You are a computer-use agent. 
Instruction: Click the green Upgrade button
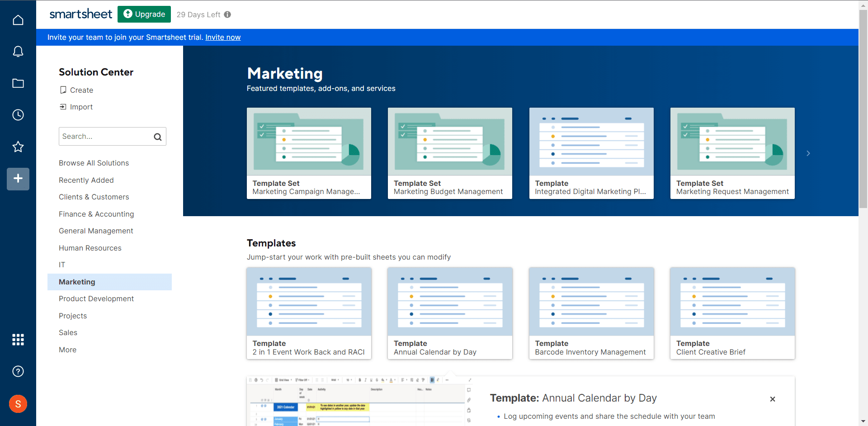[x=144, y=14]
